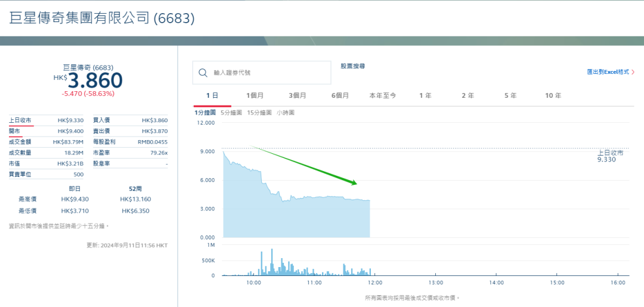Click the 成交數量 value 18.29M
The image size is (644, 307).
pos(75,153)
